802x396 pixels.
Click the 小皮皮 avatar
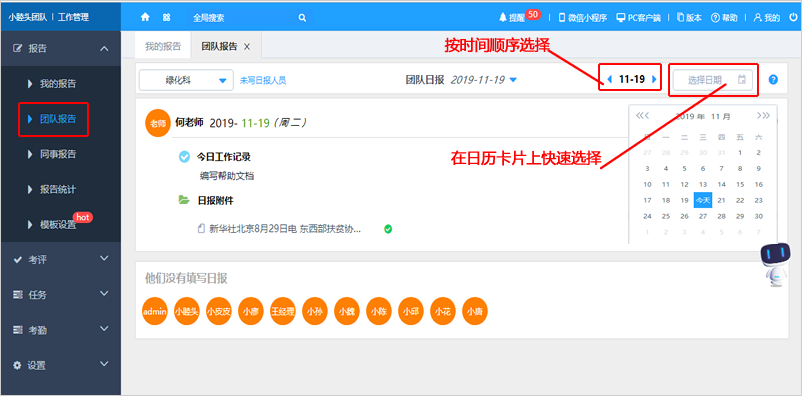(219, 311)
